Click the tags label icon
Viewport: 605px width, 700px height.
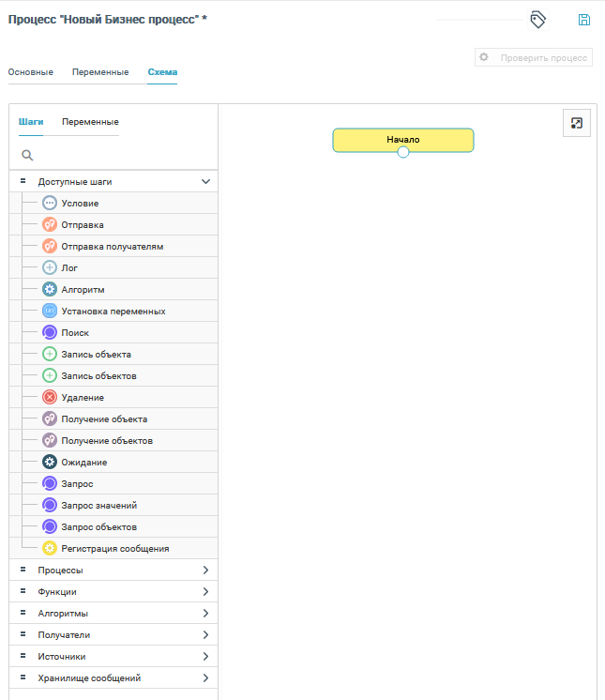(538, 20)
